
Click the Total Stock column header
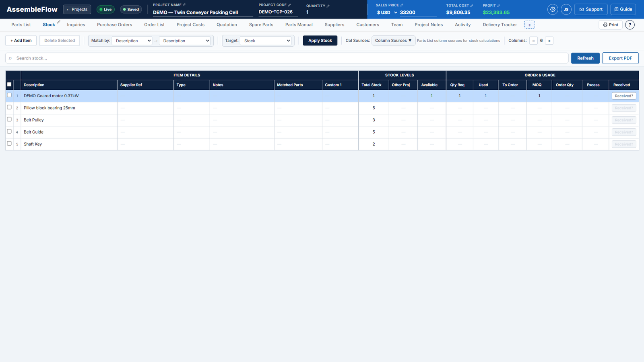(x=374, y=85)
